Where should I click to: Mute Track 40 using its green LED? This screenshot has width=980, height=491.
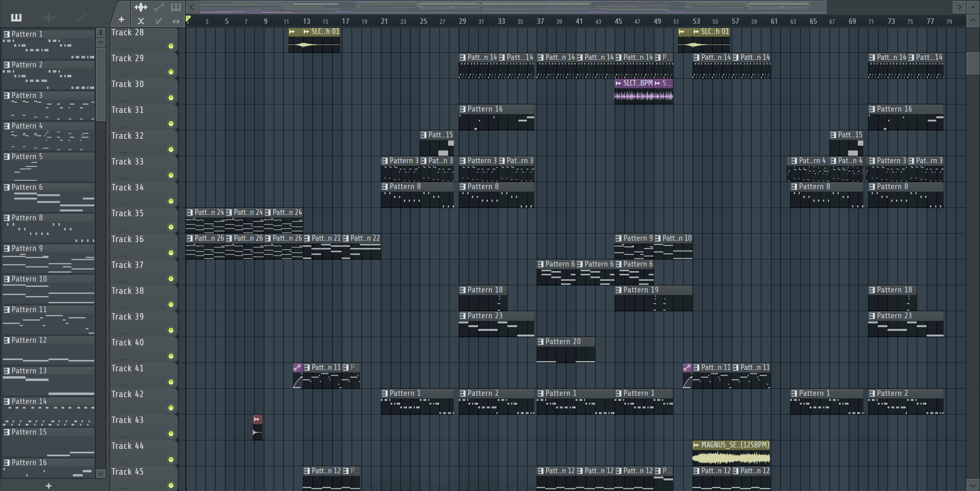pyautogui.click(x=171, y=356)
